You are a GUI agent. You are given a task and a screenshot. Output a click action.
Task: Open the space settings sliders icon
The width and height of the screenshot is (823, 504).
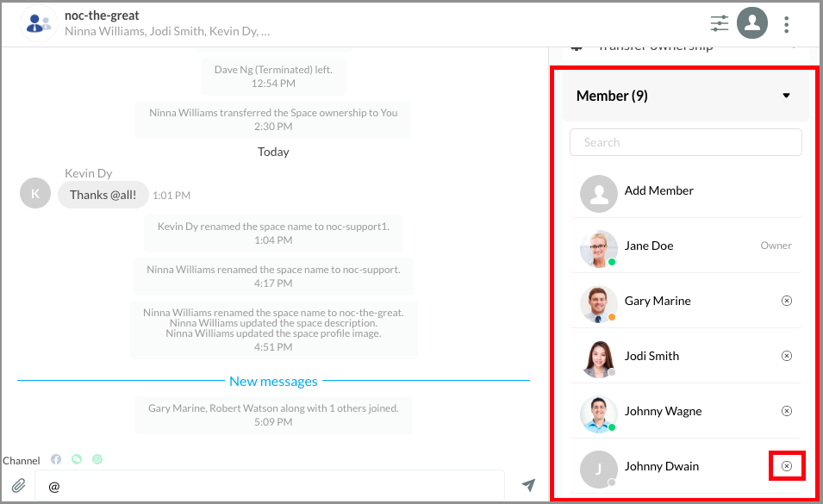(719, 23)
